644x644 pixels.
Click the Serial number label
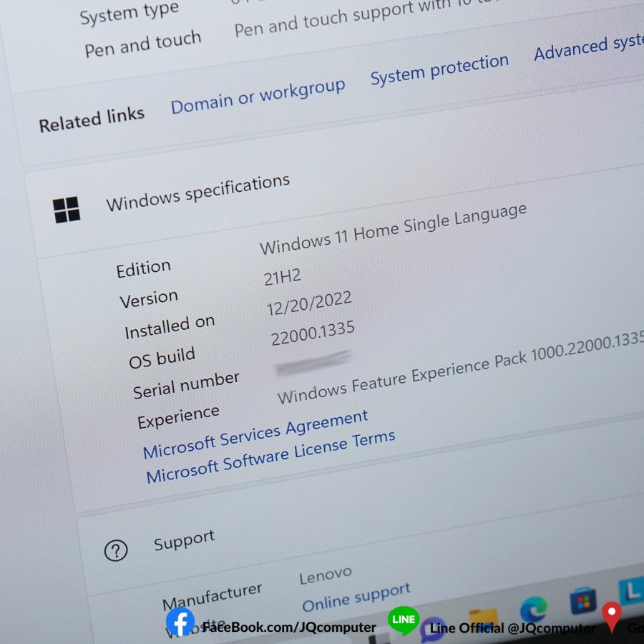click(186, 385)
